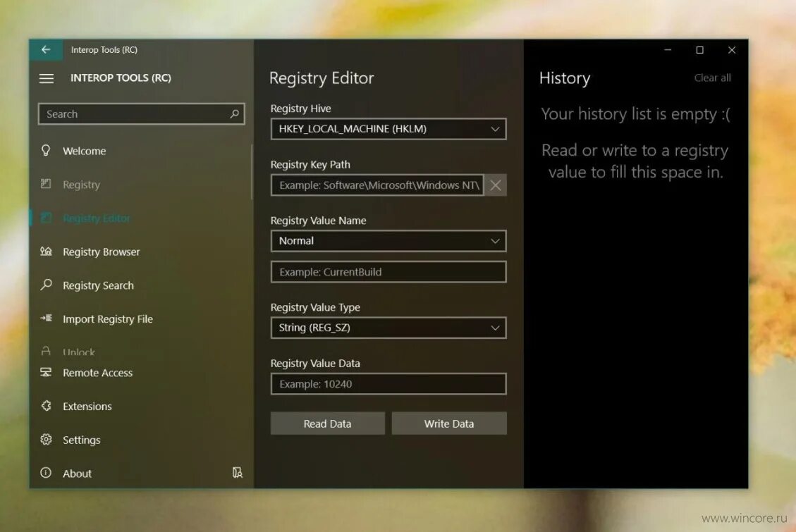Open Registry Browser via its sidebar icon

(45, 252)
